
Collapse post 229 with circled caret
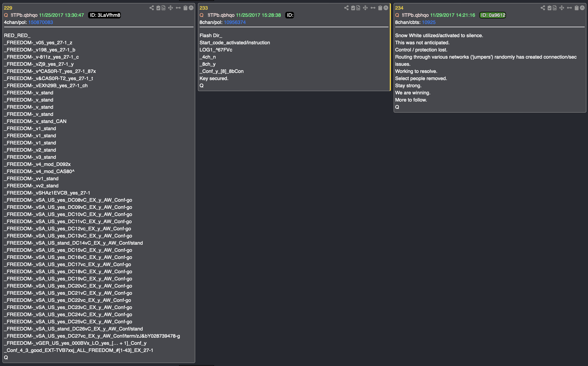[x=191, y=8]
